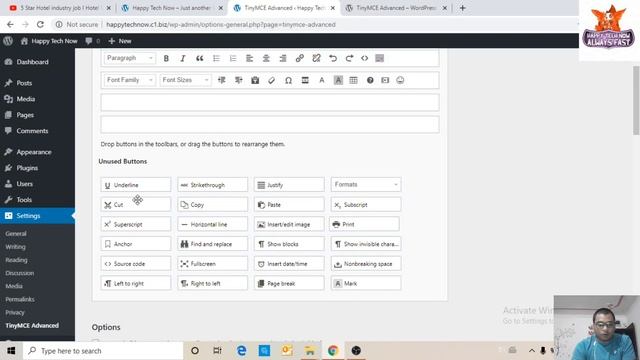The image size is (640, 360).
Task: Select the Subscript unused button
Action: 366,204
